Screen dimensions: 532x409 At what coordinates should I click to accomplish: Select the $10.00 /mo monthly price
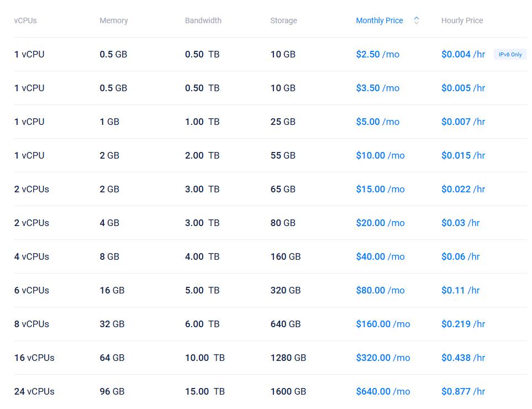(380, 155)
